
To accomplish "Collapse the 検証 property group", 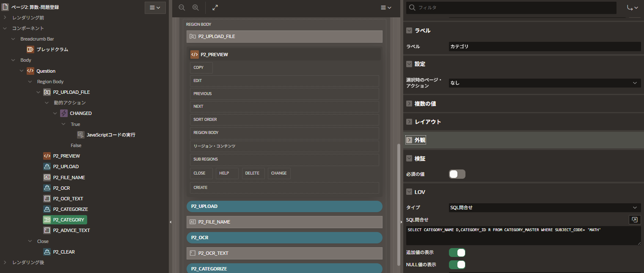I will 409,158.
